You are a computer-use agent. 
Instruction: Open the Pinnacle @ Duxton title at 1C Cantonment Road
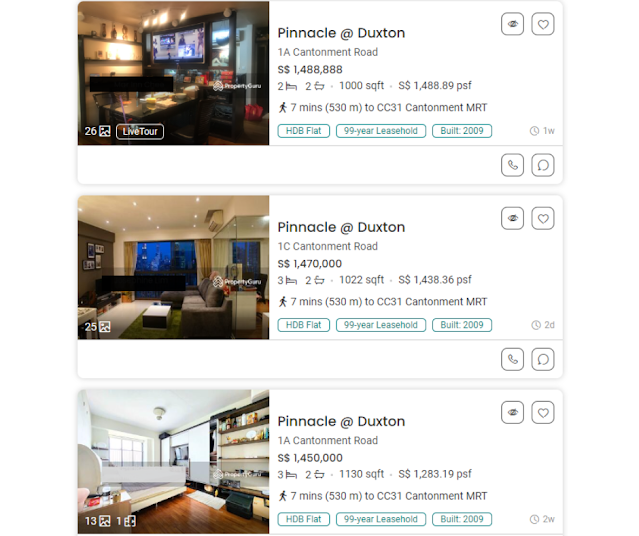point(341,227)
